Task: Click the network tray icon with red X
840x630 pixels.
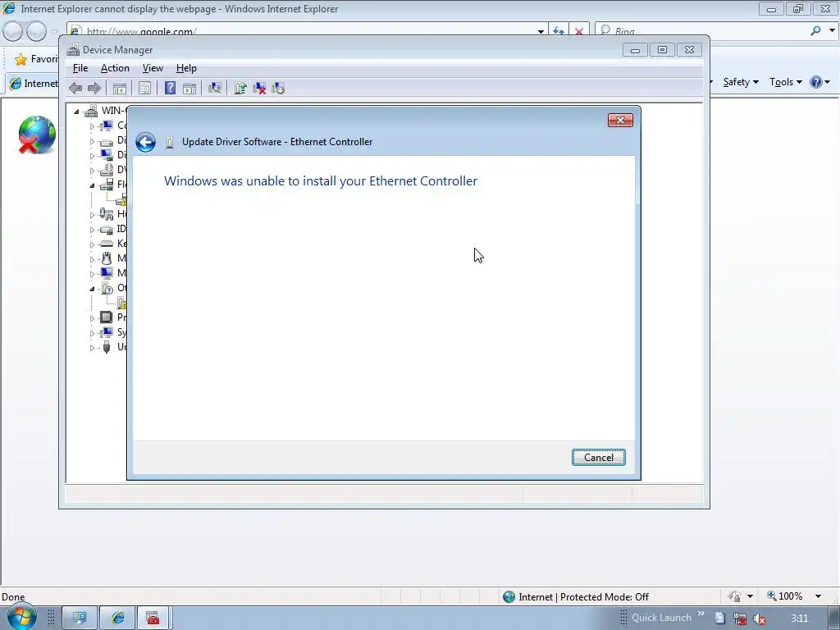Action: [740, 619]
